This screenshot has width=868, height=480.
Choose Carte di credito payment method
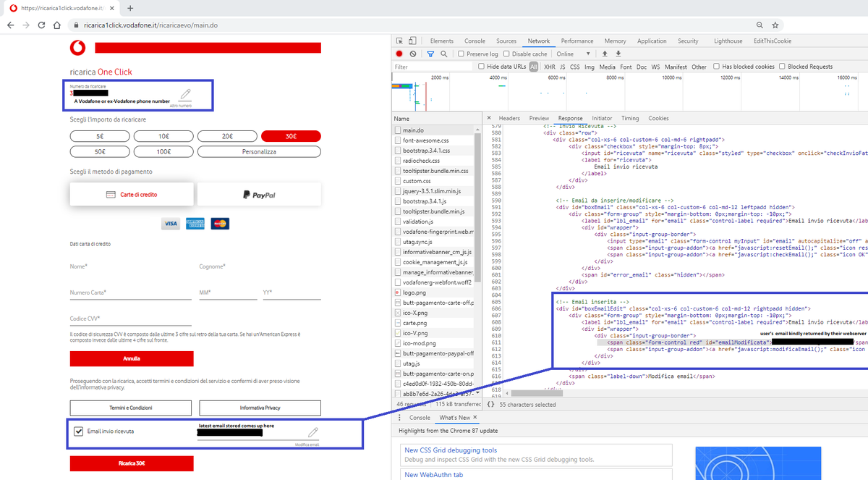pyautogui.click(x=132, y=194)
